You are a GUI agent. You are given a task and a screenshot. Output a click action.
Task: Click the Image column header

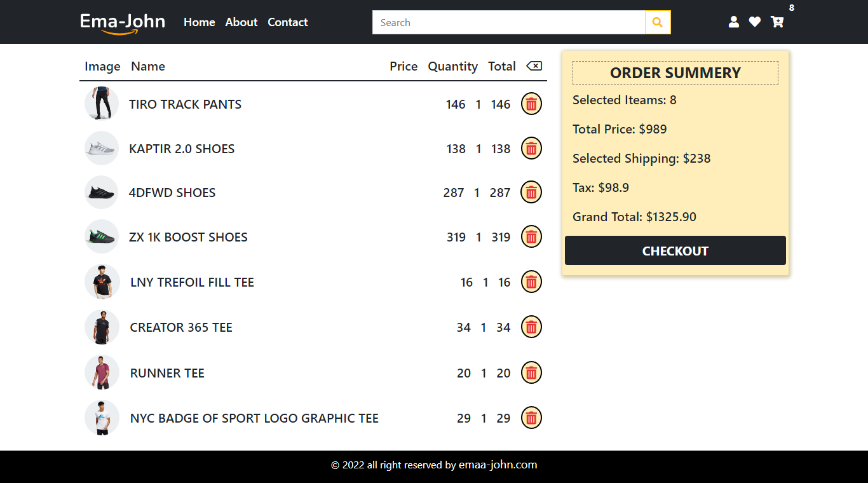coord(102,66)
